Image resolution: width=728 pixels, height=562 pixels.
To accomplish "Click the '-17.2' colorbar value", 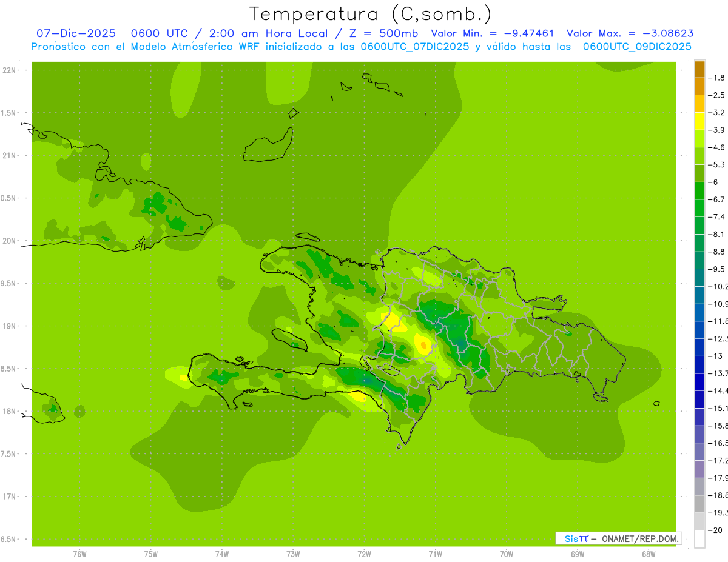I will [x=719, y=461].
